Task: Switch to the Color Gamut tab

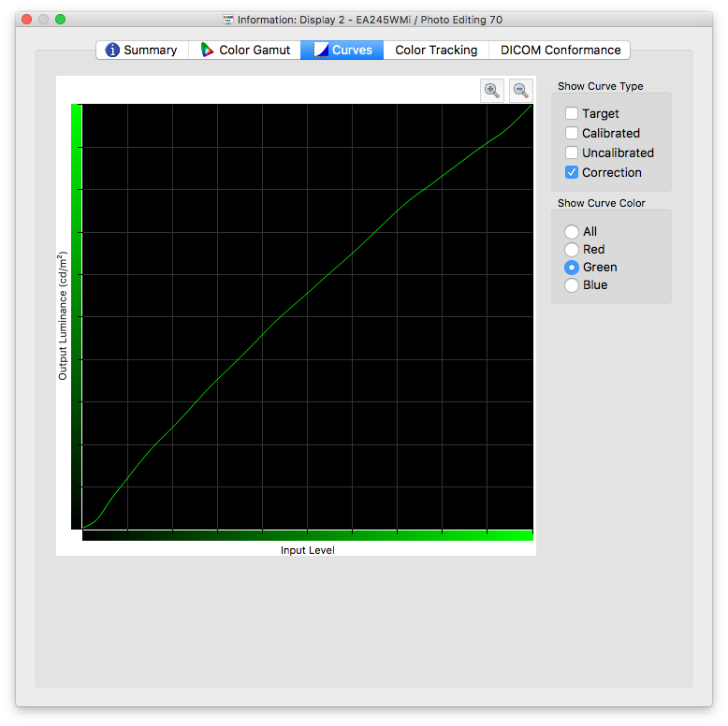Action: [244, 50]
